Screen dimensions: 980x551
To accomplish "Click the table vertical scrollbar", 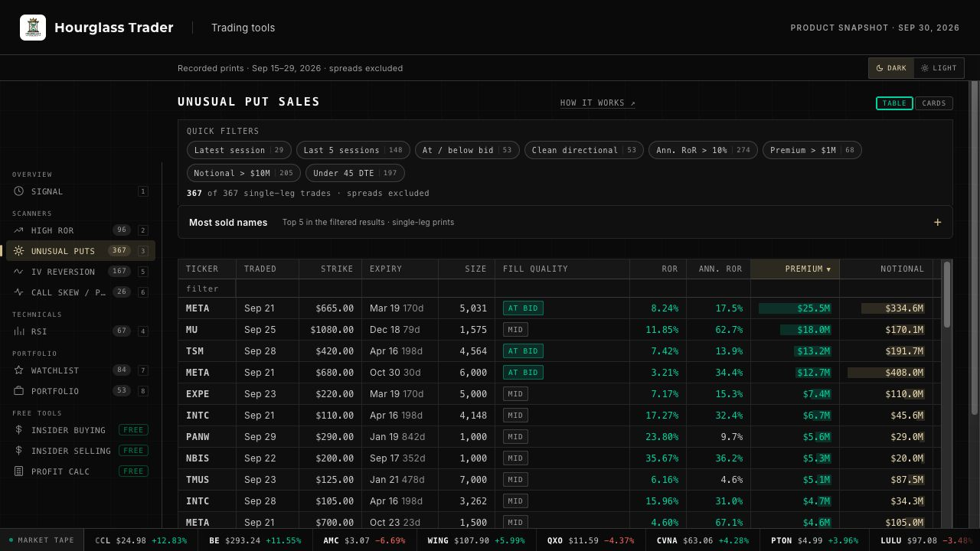I will click(x=947, y=295).
